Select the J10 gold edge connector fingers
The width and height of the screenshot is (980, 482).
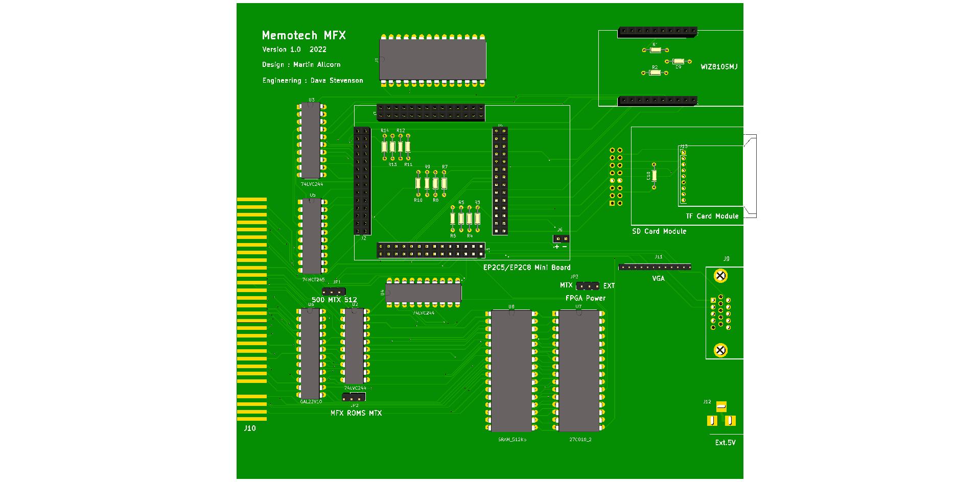coord(252,308)
